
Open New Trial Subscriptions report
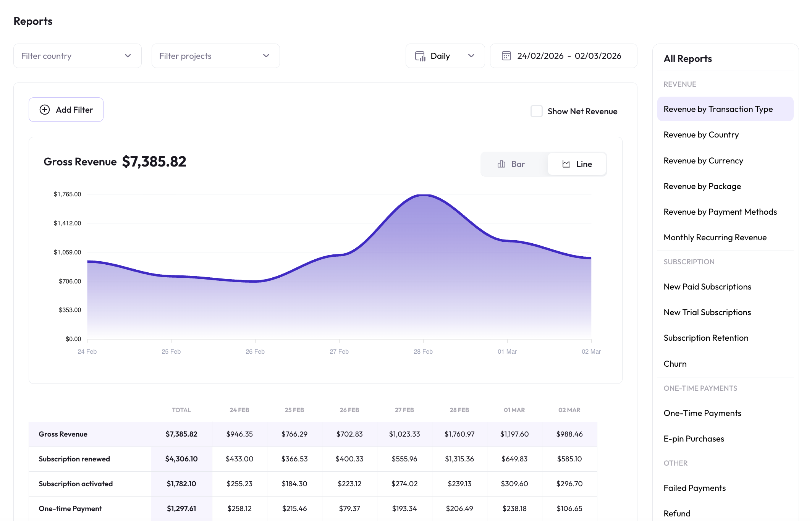coord(707,312)
